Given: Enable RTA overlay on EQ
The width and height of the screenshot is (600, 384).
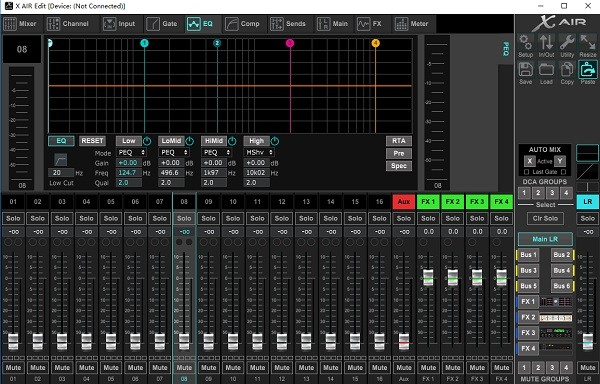Looking at the screenshot, I should pyautogui.click(x=399, y=141).
